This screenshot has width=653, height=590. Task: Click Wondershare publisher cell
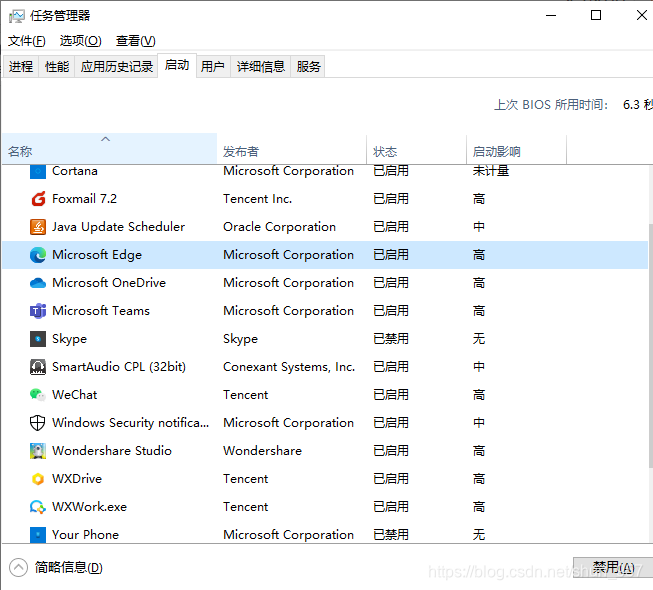[262, 451]
